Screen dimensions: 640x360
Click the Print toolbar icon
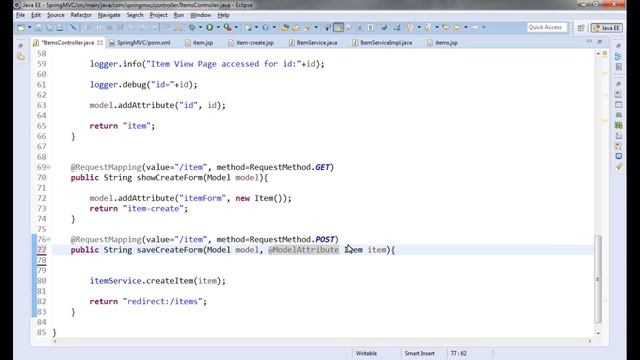pyautogui.click(x=60, y=27)
